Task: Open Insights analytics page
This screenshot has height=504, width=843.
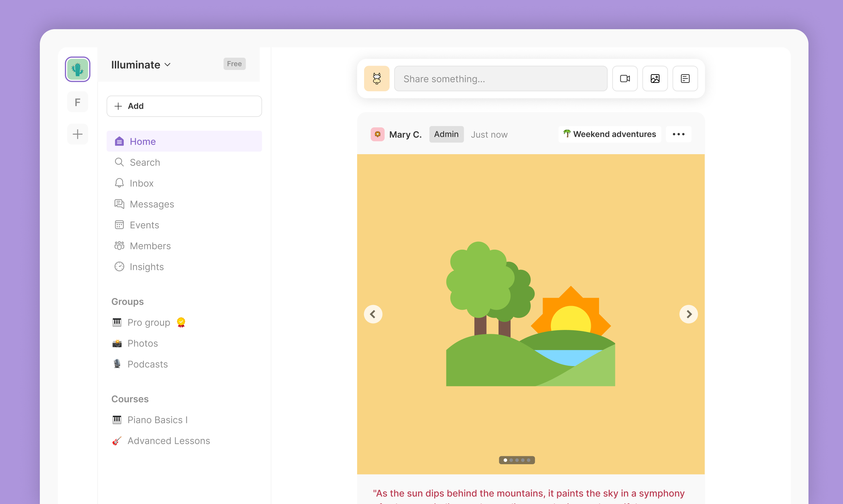Action: pyautogui.click(x=184, y=267)
